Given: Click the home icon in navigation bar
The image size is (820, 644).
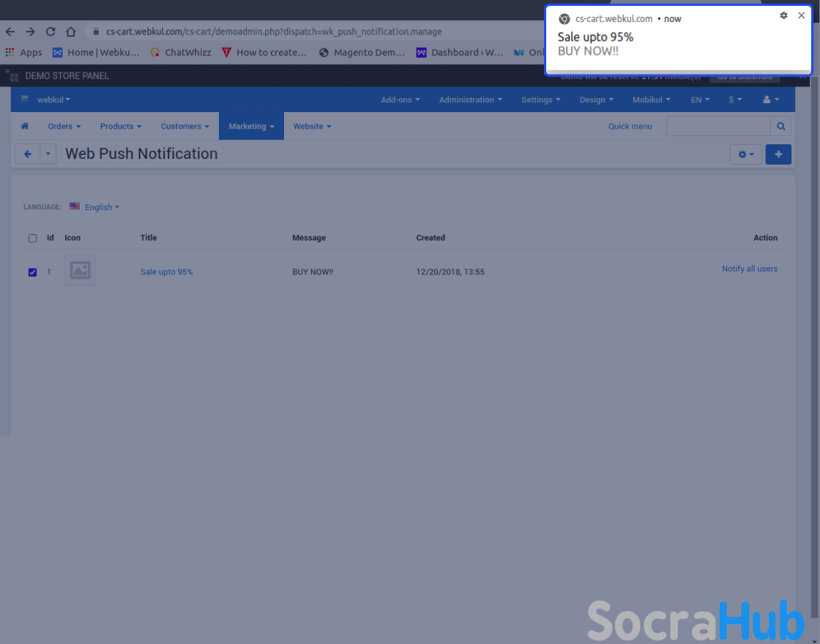Looking at the screenshot, I should (25, 127).
